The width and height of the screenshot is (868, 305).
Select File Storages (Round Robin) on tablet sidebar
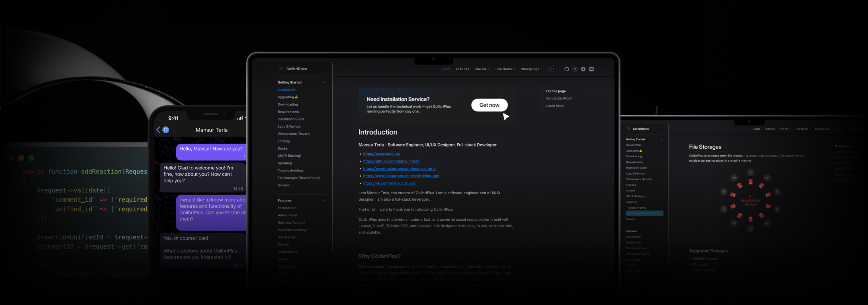[299, 178]
